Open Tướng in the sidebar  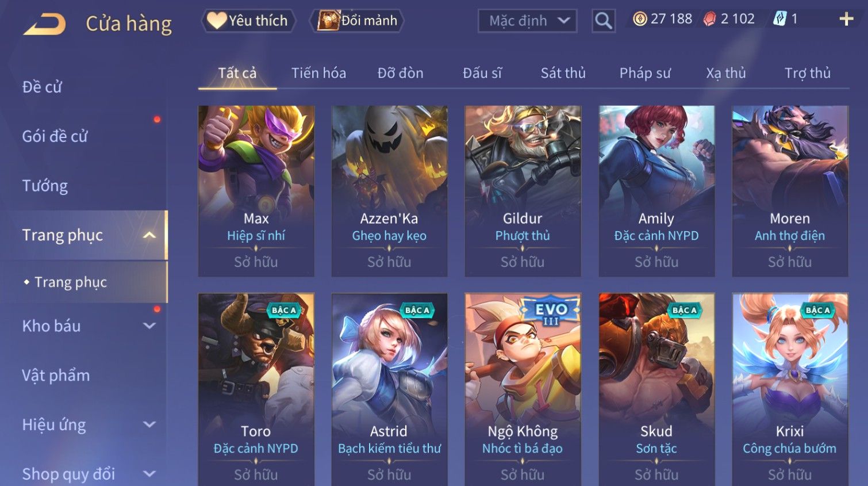pyautogui.click(x=45, y=186)
